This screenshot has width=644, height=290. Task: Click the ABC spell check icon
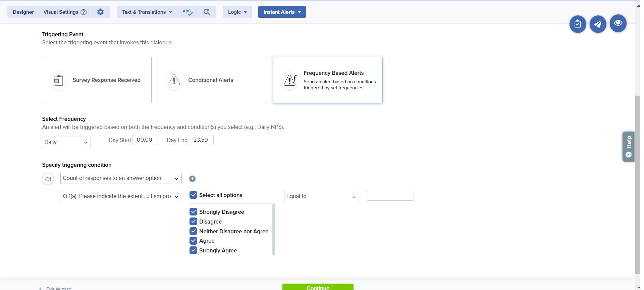pos(187,12)
